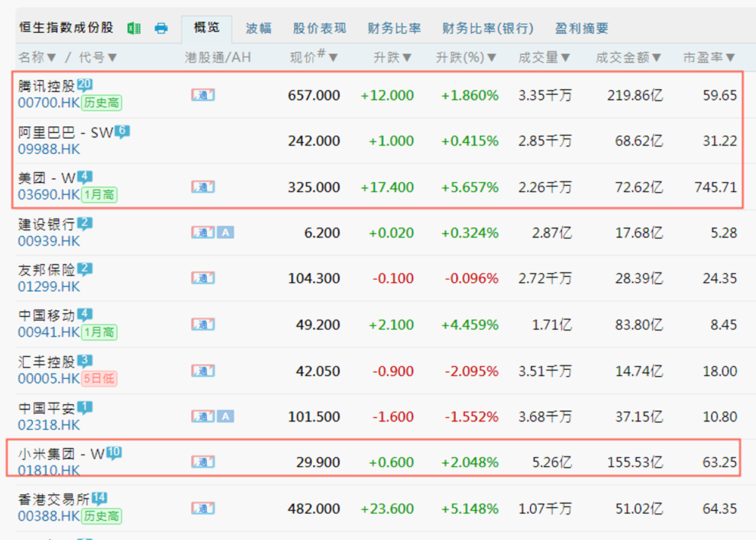This screenshot has width=756, height=540.
Task: Select the 概览 tab
Action: [207, 28]
